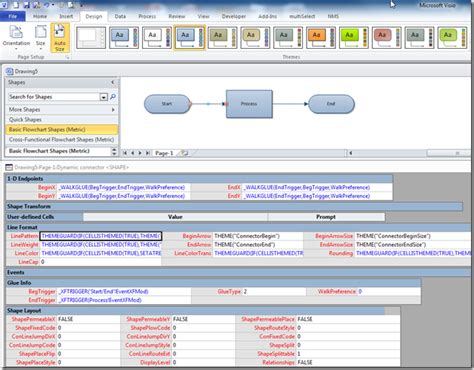
Task: Collapse the Shapes pane with the arrow
Action: [113, 82]
